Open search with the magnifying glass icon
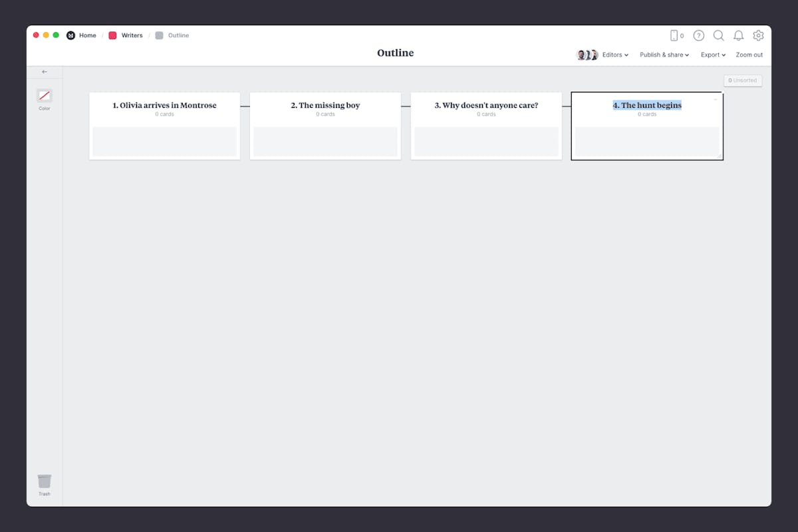 tap(718, 35)
